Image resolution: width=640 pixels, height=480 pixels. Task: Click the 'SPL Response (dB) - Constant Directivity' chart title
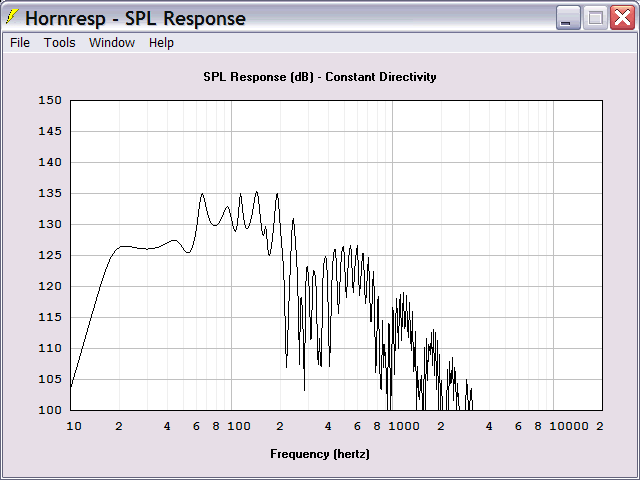click(320, 77)
